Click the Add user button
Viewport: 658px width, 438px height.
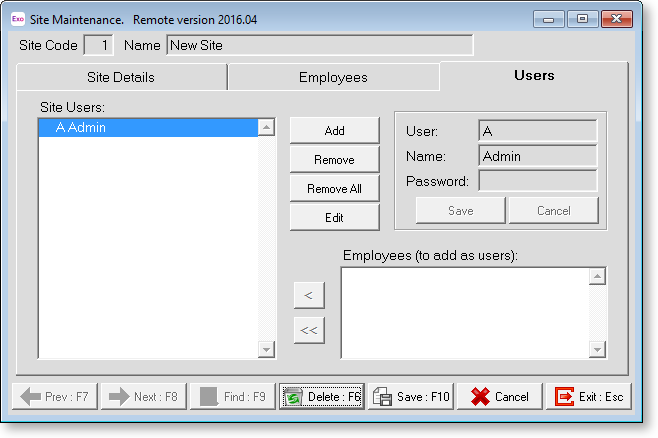334,131
